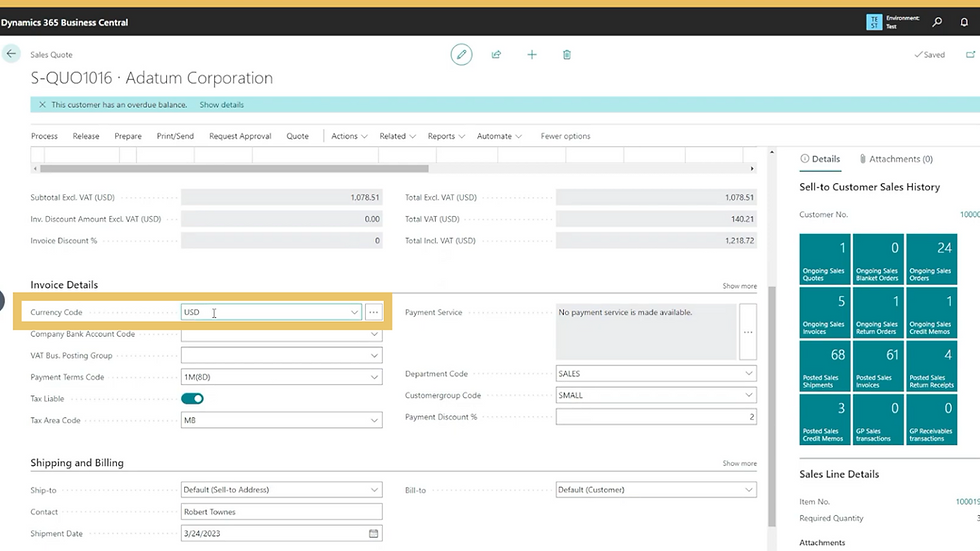Open Ongoing Sales Blanket Orders tile
This screenshot has height=551, width=980.
click(x=878, y=259)
